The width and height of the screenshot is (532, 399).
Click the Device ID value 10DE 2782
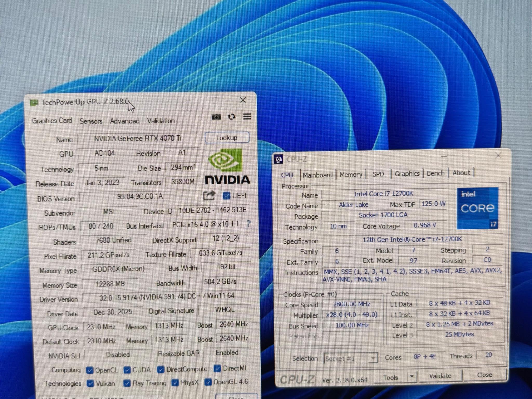(212, 210)
